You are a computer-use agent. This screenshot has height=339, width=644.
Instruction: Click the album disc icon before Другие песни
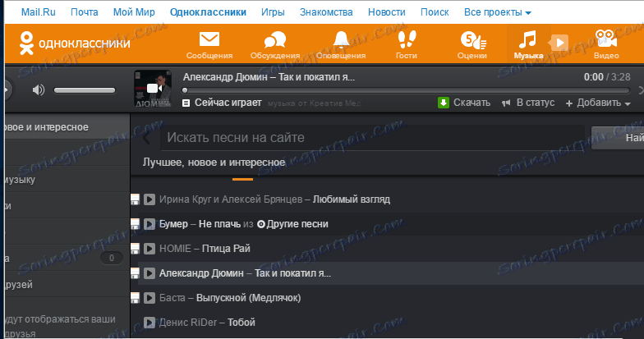tap(261, 224)
